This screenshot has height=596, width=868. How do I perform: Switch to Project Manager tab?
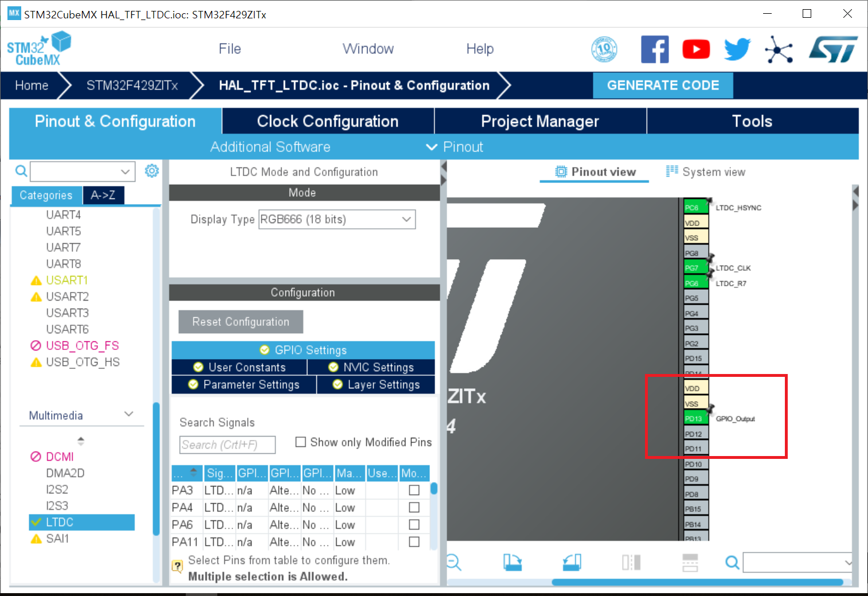point(540,121)
